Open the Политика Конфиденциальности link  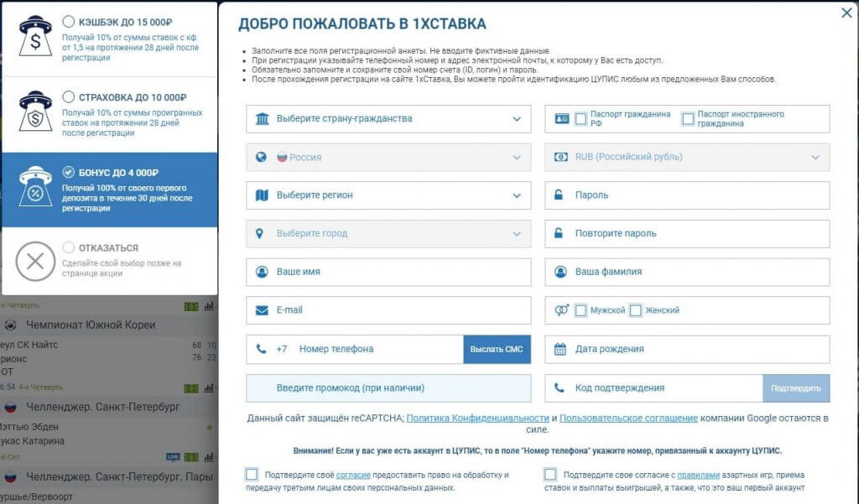click(x=477, y=418)
